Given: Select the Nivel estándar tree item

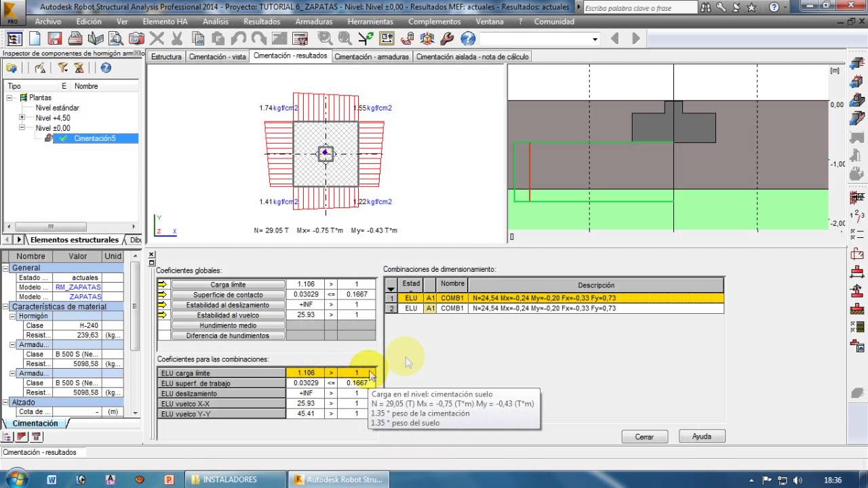Looking at the screenshot, I should pyautogui.click(x=57, y=108).
